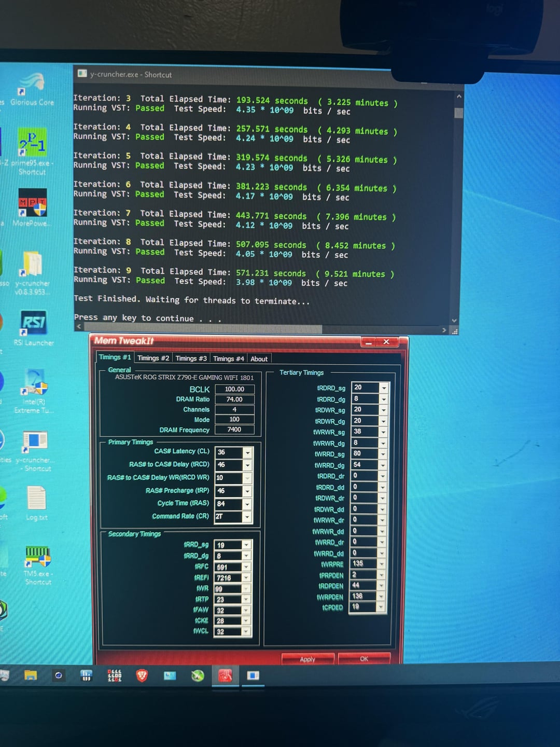Click the y-cruncher console title bar icon
The width and height of the screenshot is (560, 747).
[82, 74]
